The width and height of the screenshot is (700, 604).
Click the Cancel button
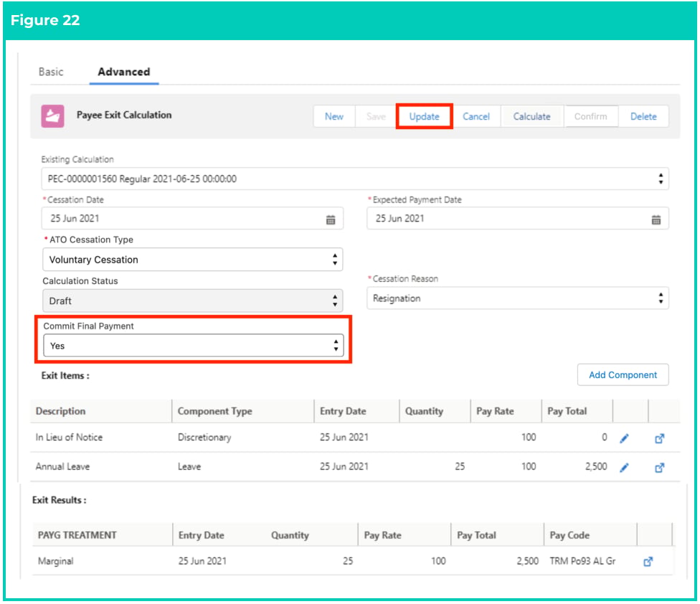point(476,116)
